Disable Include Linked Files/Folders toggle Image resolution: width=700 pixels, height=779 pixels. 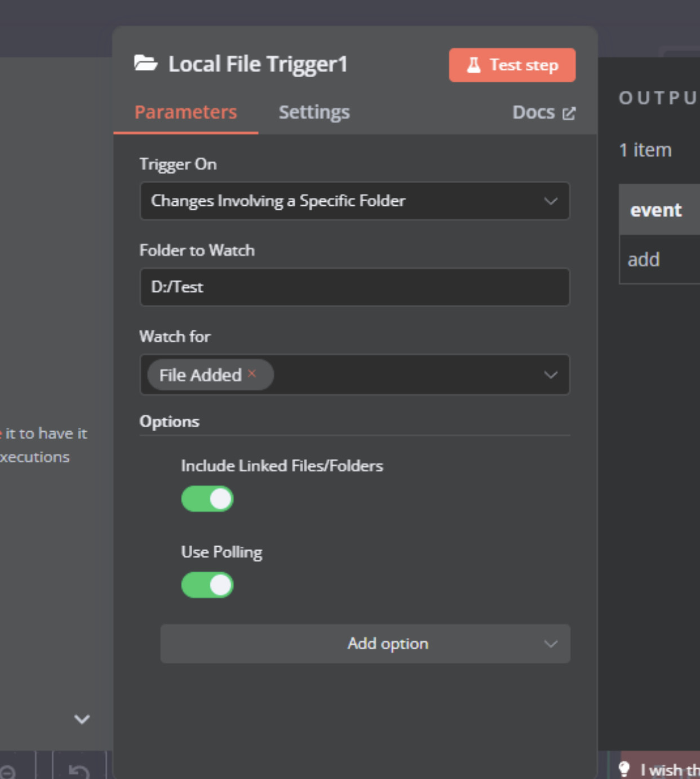click(207, 499)
